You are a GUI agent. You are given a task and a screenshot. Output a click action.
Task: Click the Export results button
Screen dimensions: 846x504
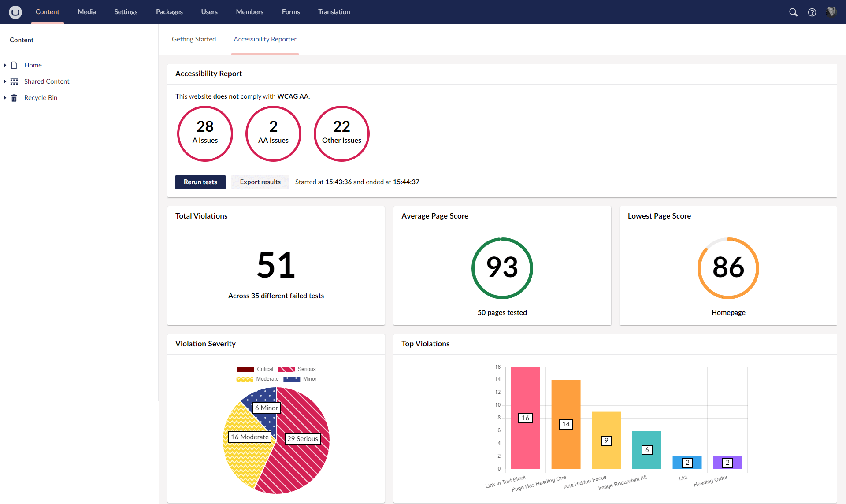click(260, 182)
